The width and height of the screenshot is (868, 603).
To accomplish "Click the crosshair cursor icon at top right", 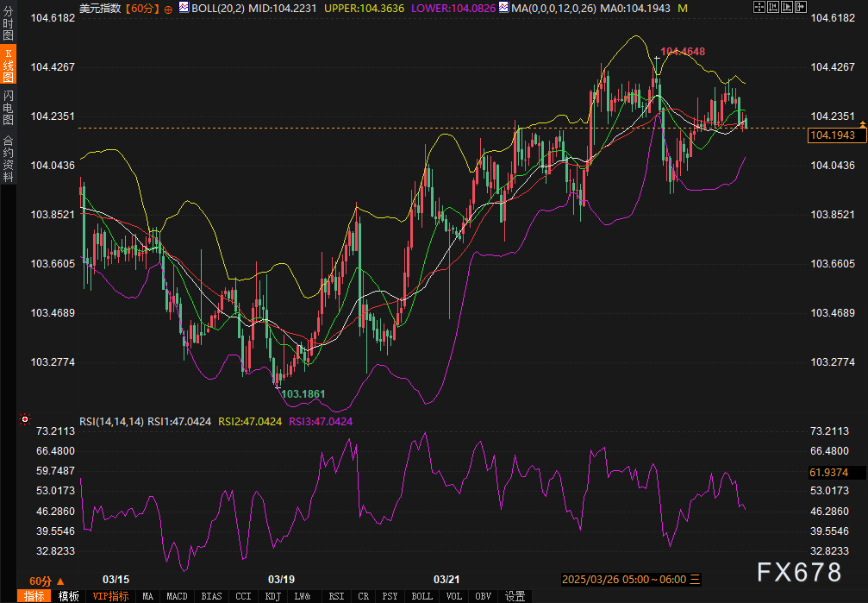I will [759, 7].
